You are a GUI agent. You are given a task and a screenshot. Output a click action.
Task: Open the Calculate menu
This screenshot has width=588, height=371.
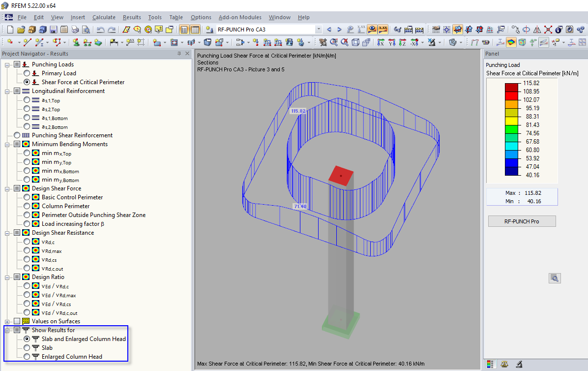pyautogui.click(x=104, y=17)
